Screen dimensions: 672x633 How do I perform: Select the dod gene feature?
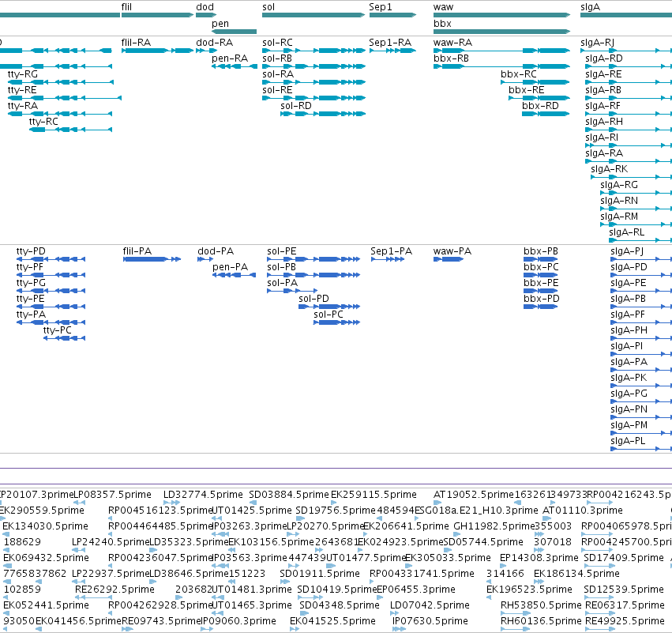(206, 16)
